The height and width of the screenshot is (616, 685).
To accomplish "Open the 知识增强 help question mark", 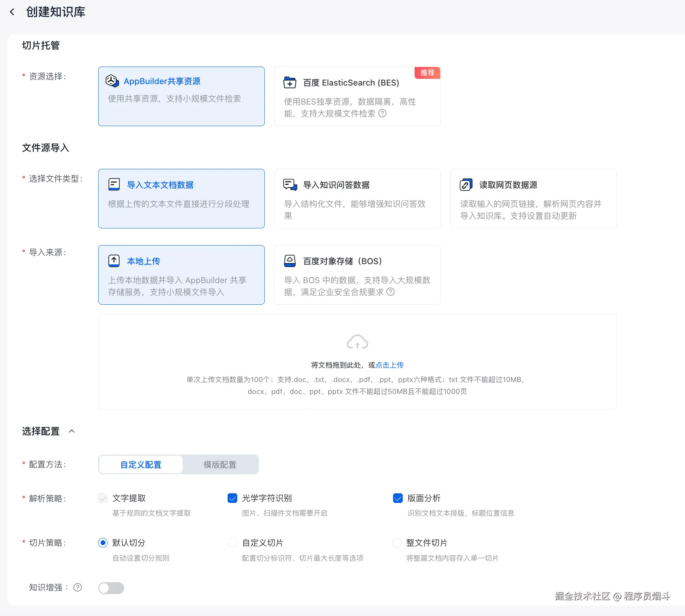I will pyautogui.click(x=78, y=587).
